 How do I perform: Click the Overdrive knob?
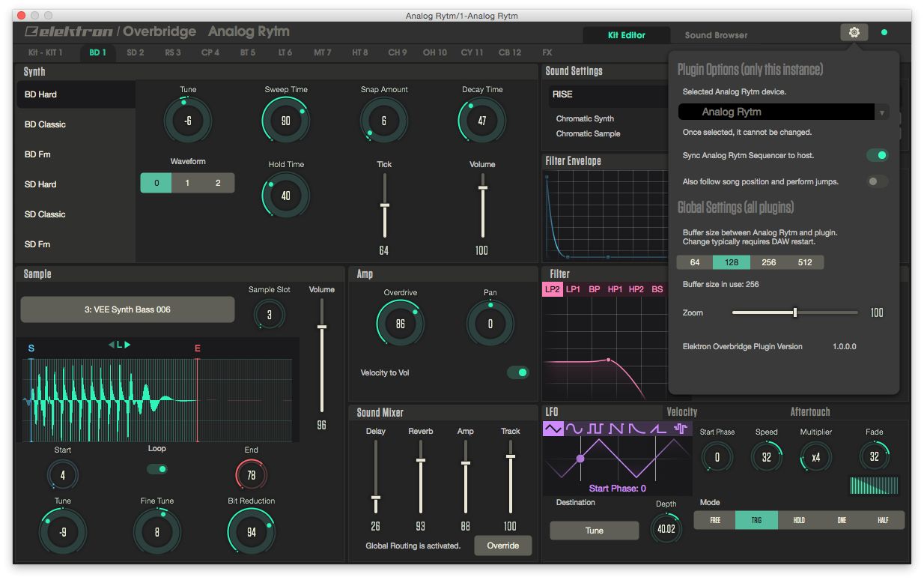[x=400, y=324]
